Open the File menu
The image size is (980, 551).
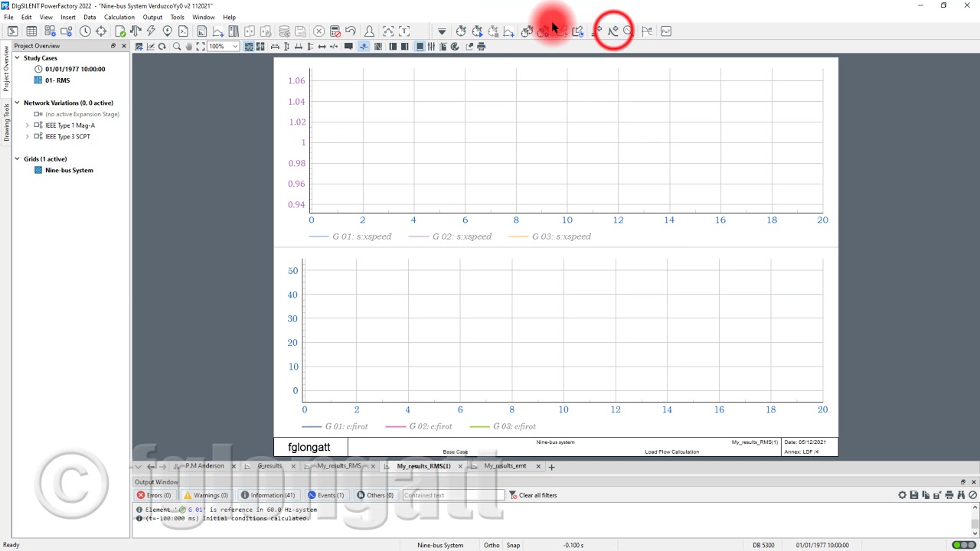[x=9, y=17]
